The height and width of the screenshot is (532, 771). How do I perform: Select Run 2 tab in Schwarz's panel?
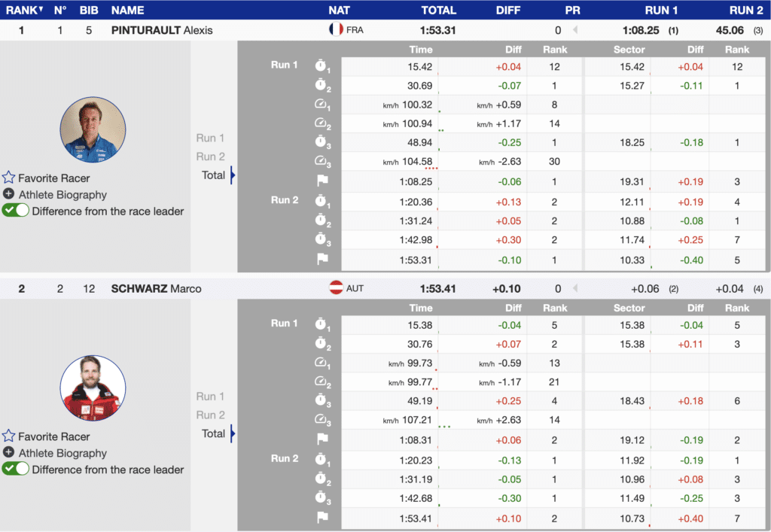(210, 415)
